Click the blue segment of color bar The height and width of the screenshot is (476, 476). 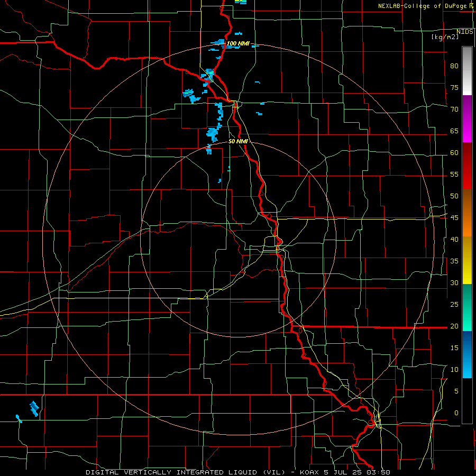point(467,354)
